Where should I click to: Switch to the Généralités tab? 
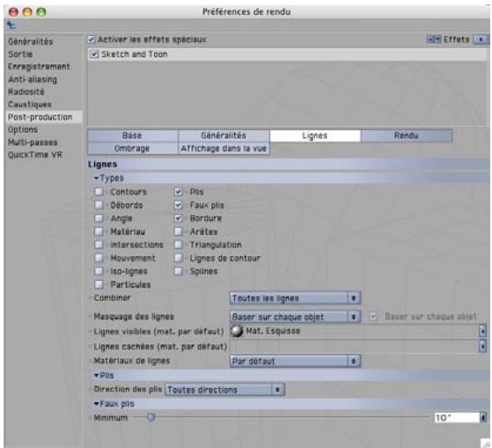pyautogui.click(x=224, y=136)
